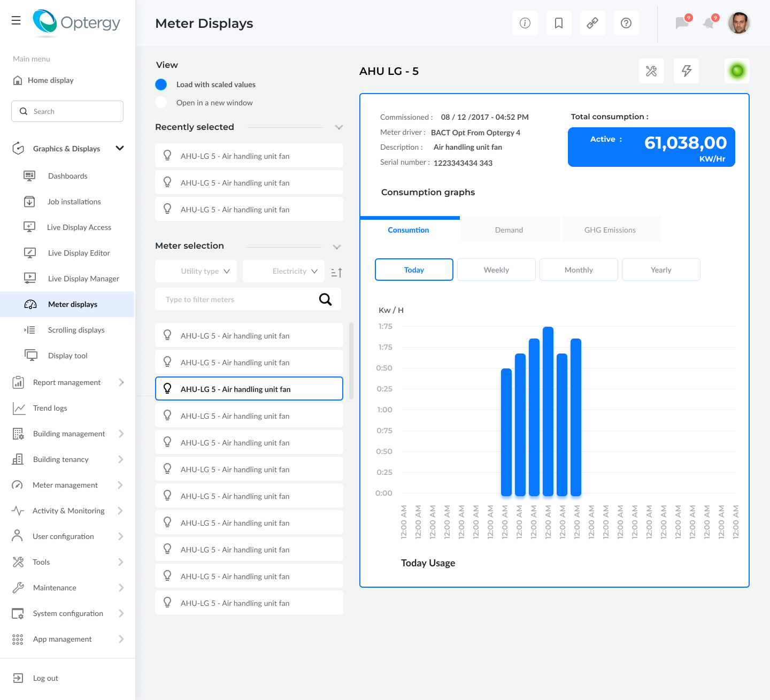Click the info icon in header
This screenshot has width=770, height=700.
point(525,23)
